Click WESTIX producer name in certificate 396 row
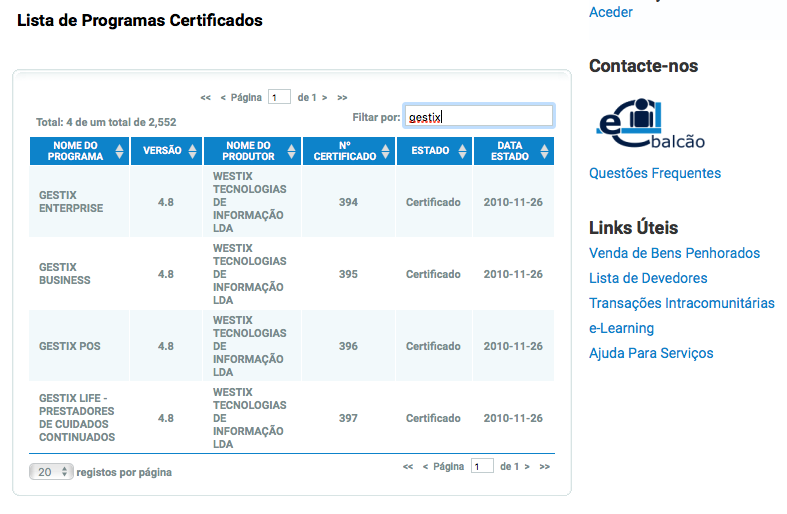Viewport: 787px width, 514px height. pyautogui.click(x=249, y=346)
